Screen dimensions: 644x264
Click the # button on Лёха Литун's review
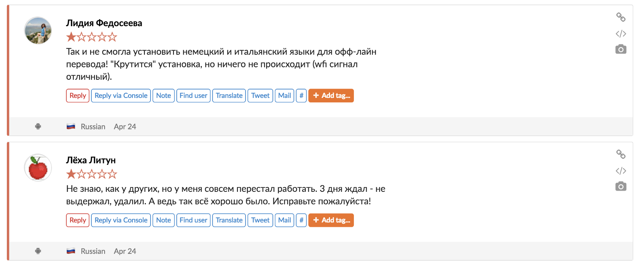pyautogui.click(x=301, y=220)
